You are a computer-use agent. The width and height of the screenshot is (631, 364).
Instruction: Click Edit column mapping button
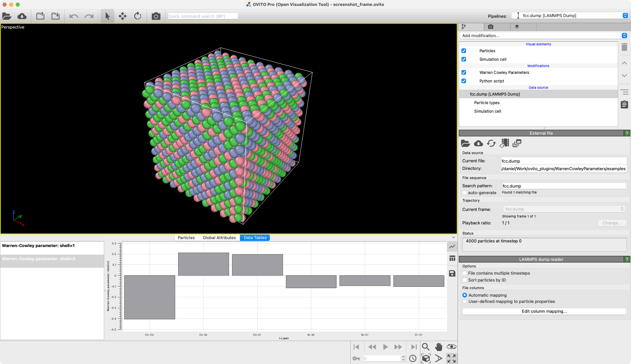[544, 311]
